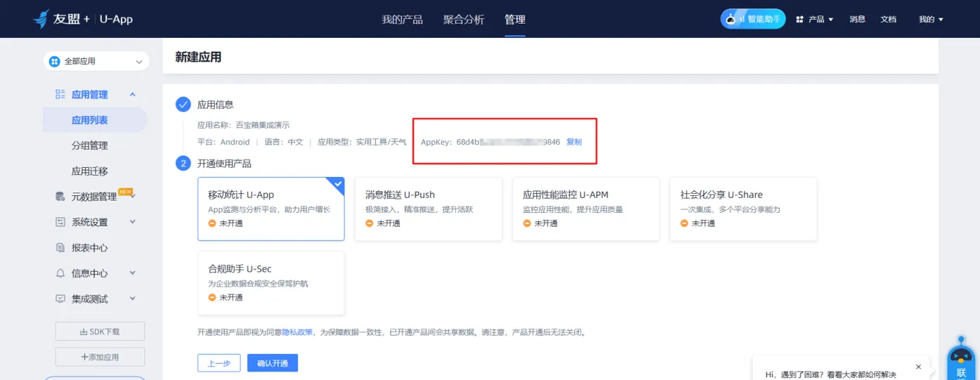The image size is (980, 380).
Task: Open the 隐私政策 link
Action: [297, 332]
